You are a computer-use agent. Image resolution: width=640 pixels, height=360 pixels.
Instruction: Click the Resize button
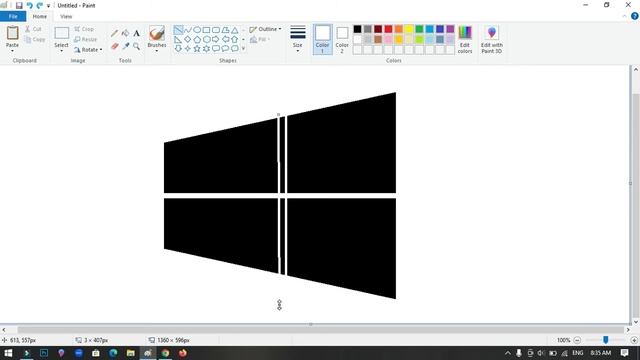click(x=86, y=39)
